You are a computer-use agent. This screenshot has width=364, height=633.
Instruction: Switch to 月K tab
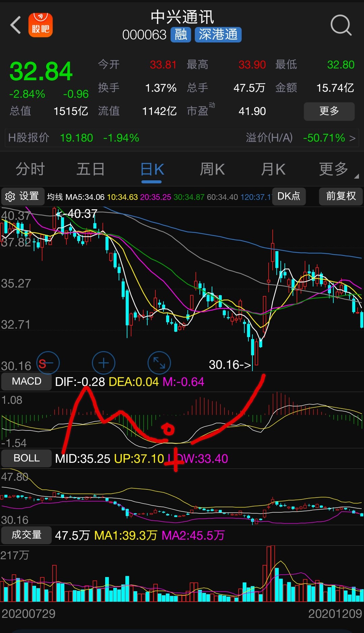click(273, 169)
